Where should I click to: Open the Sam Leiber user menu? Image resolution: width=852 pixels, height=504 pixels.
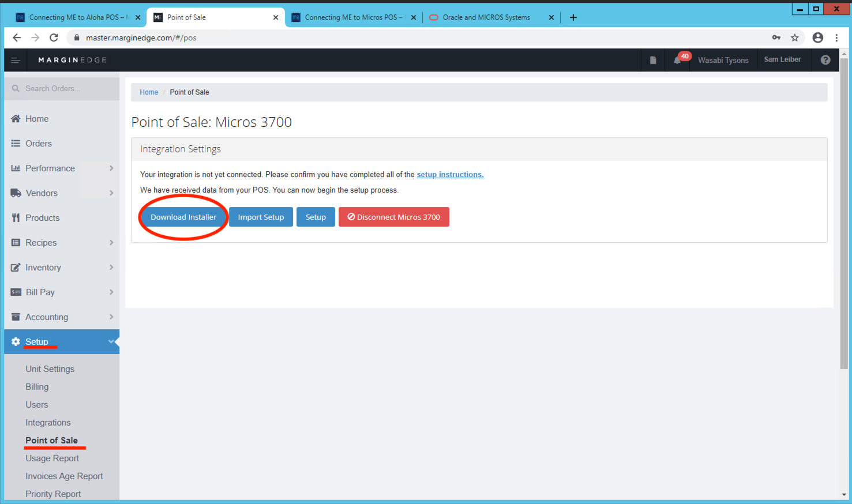tap(782, 59)
